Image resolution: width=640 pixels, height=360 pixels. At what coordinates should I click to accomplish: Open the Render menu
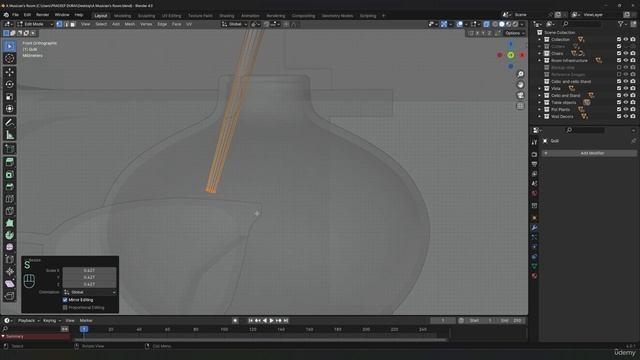pyautogui.click(x=42, y=15)
